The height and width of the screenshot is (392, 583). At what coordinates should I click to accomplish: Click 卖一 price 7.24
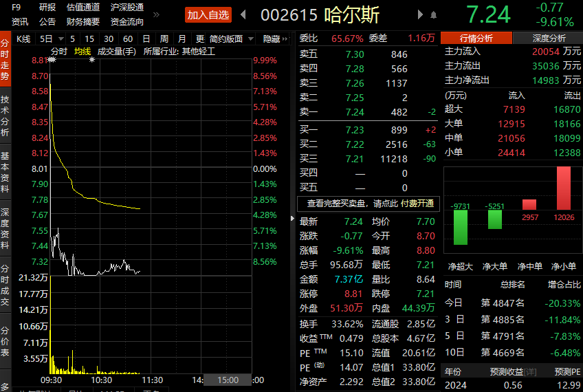pyautogui.click(x=355, y=112)
